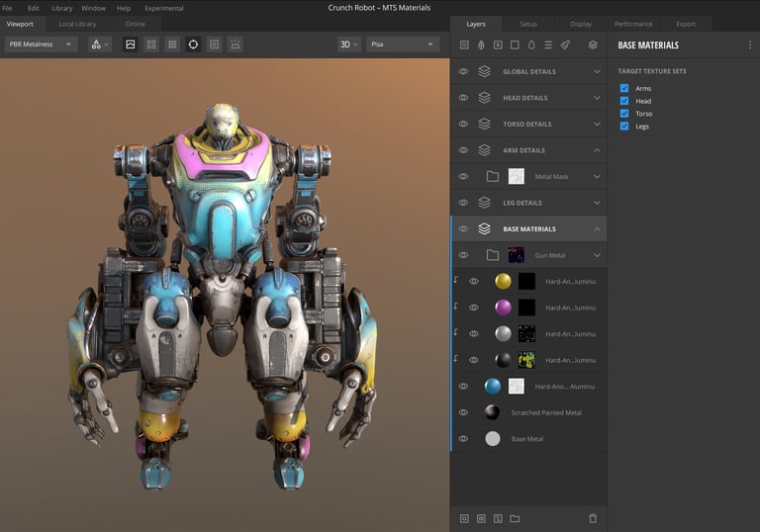
Task: Click the layer stack icon beside paint roller
Action: click(593, 44)
